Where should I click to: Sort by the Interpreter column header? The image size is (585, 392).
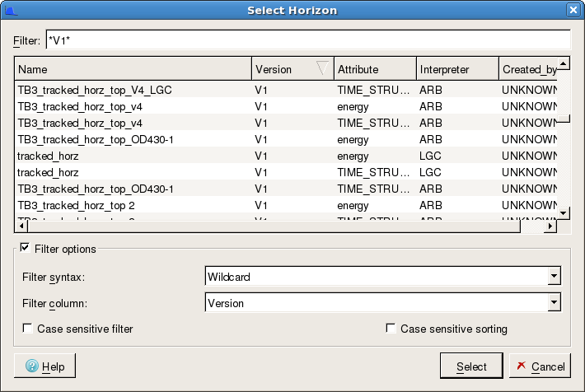coord(458,69)
